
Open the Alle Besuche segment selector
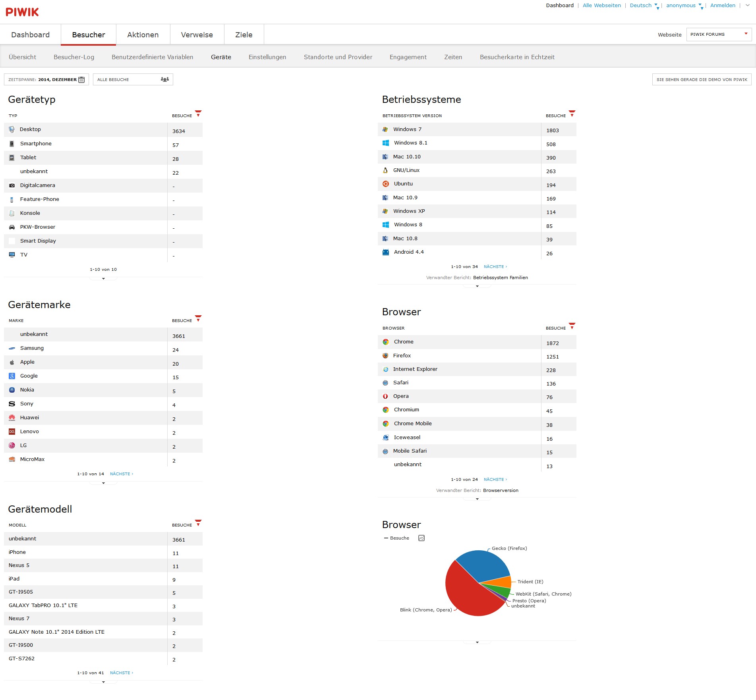click(133, 79)
